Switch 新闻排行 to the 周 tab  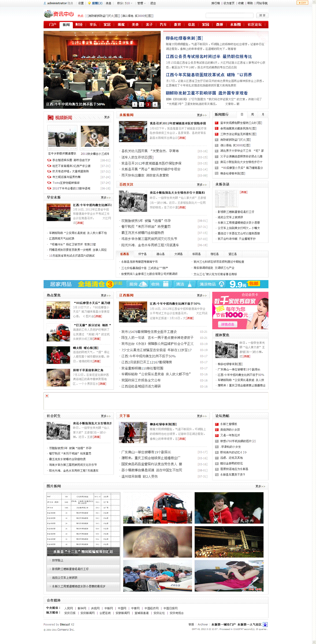(253, 115)
